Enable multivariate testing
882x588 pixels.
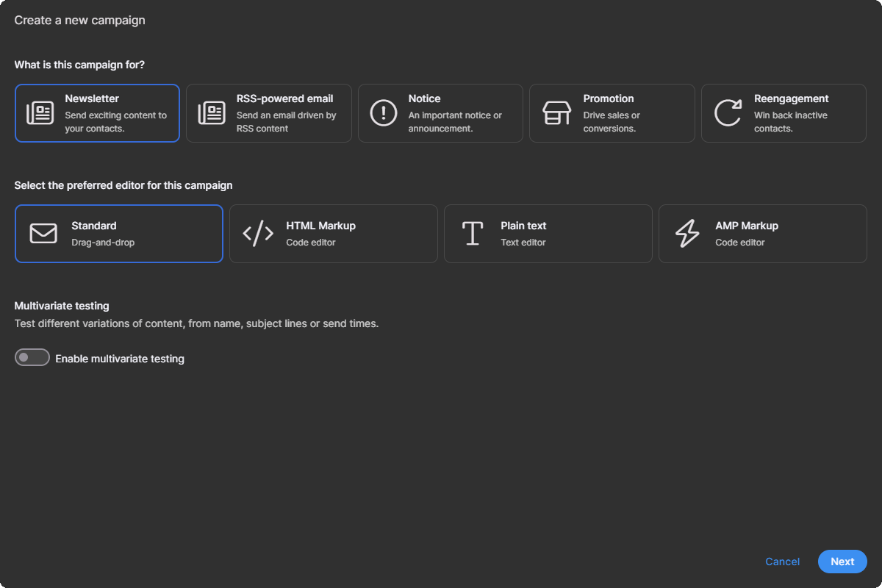32,356
